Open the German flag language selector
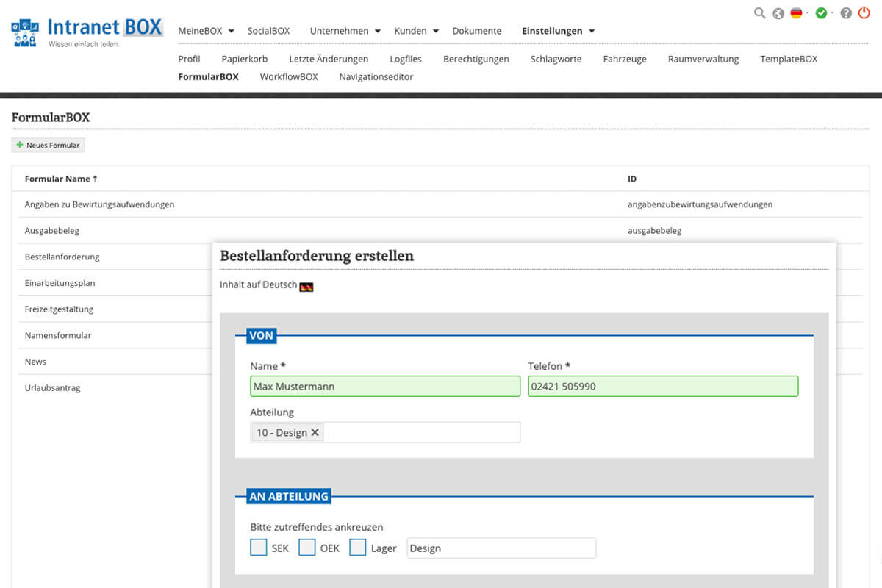Viewport: 882px width, 588px height. point(797,13)
